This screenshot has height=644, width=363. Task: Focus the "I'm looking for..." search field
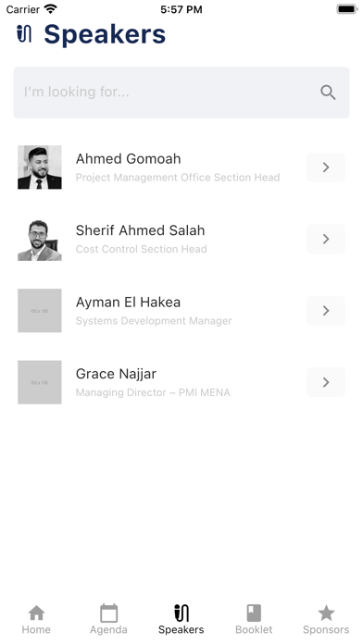[181, 93]
